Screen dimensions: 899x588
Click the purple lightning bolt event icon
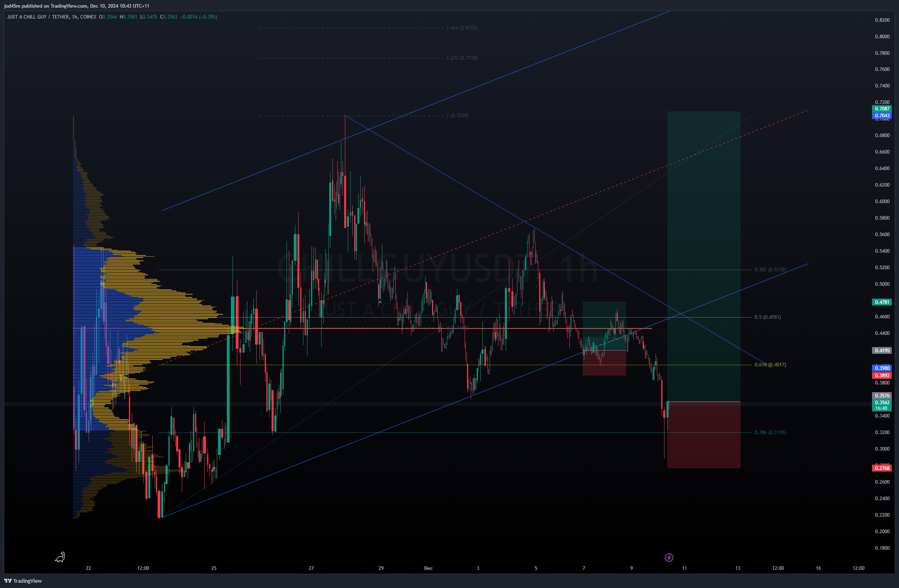[x=669, y=557]
